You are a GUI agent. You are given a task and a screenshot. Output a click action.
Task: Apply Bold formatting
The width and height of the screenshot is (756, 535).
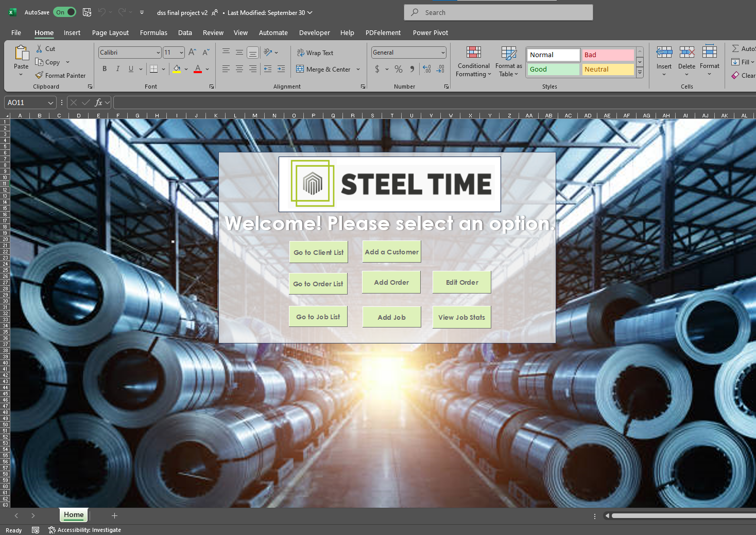click(x=105, y=69)
